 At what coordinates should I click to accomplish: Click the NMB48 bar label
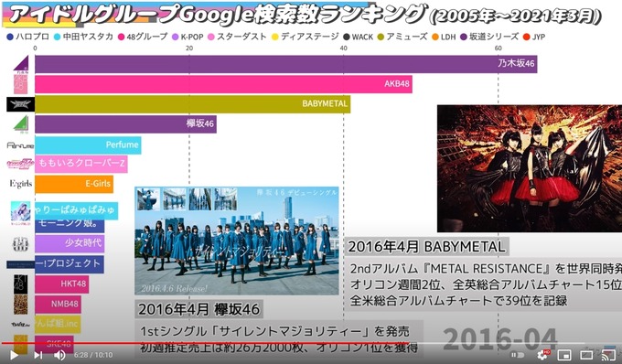point(65,305)
